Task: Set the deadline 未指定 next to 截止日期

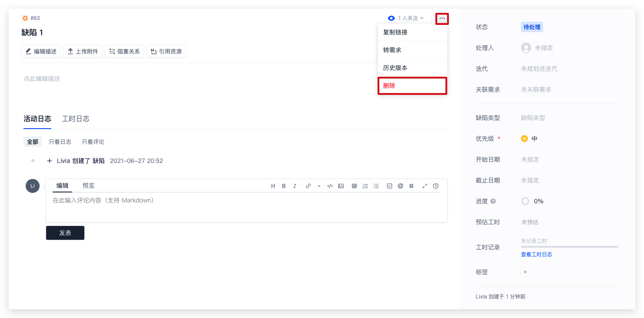Action: [x=530, y=180]
